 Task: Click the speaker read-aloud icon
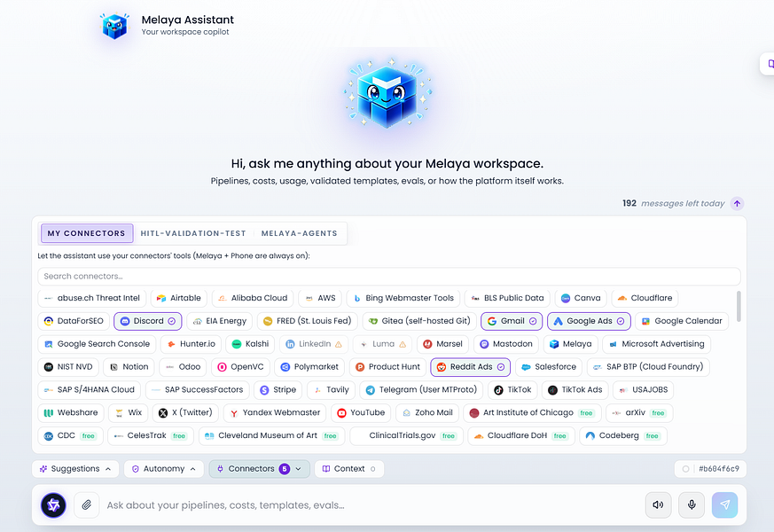tap(658, 505)
